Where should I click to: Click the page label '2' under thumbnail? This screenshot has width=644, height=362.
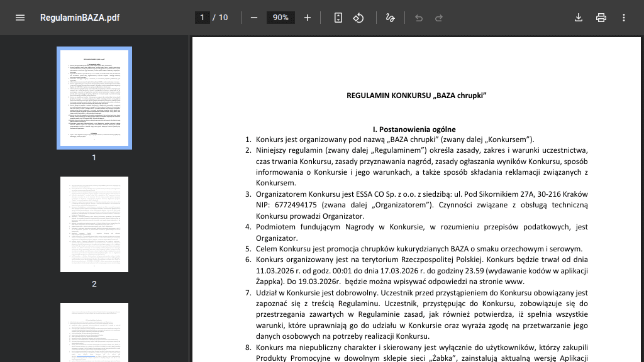coord(94,284)
